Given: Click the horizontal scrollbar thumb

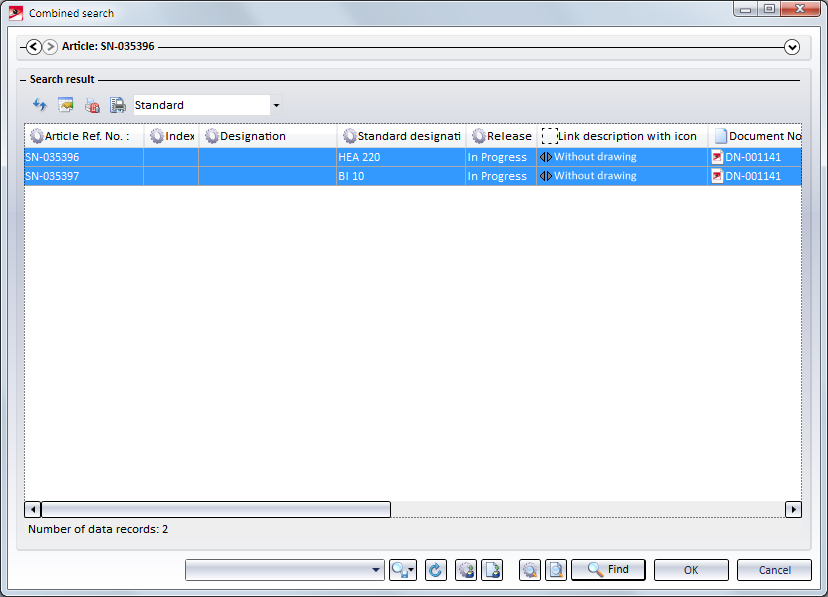Looking at the screenshot, I should 216,509.
